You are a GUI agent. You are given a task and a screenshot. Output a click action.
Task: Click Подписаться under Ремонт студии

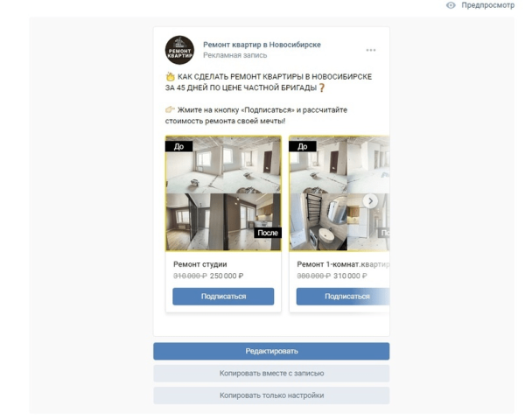(x=223, y=297)
